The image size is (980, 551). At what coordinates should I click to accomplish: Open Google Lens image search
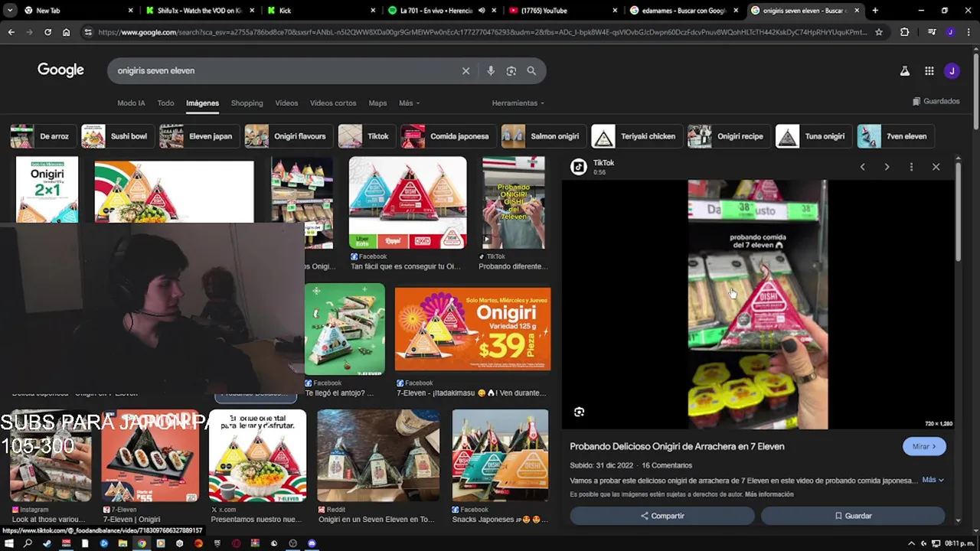[x=511, y=70]
